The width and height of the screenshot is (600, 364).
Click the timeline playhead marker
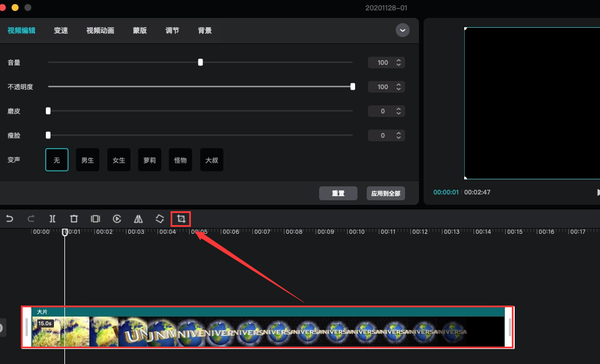pyautogui.click(x=65, y=232)
